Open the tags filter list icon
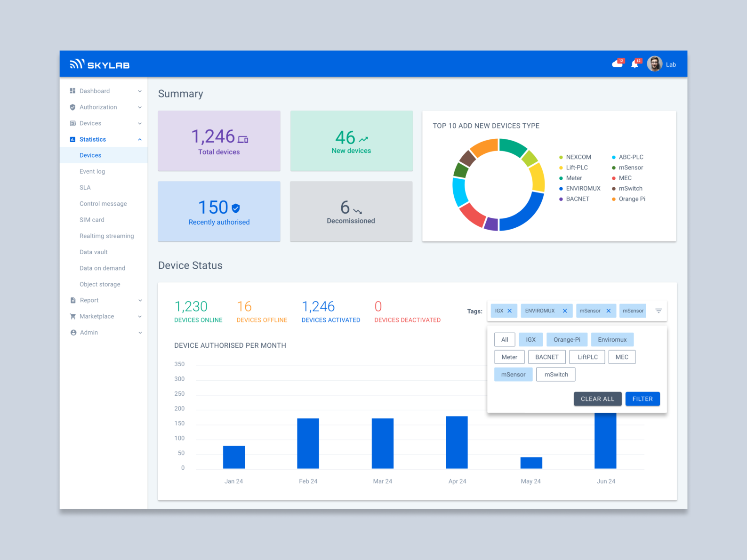The height and width of the screenshot is (560, 747). tap(659, 311)
